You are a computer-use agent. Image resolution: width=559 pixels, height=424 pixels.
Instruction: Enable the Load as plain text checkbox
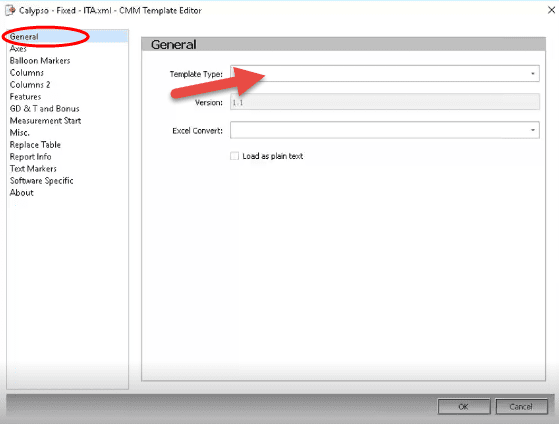(234, 156)
